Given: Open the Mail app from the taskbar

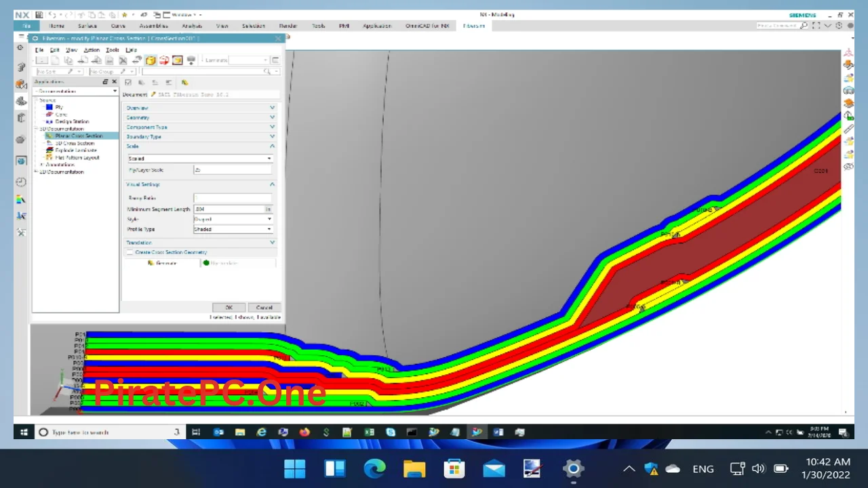Looking at the screenshot, I should point(494,468).
